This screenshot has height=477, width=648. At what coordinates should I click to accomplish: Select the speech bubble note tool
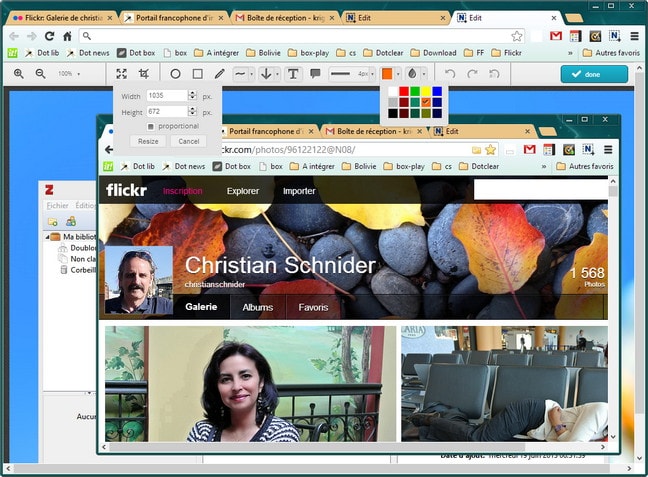tap(315, 74)
